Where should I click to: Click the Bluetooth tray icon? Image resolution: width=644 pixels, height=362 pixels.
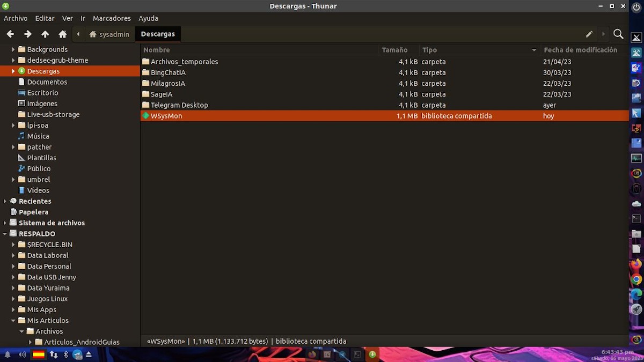[x=67, y=354]
